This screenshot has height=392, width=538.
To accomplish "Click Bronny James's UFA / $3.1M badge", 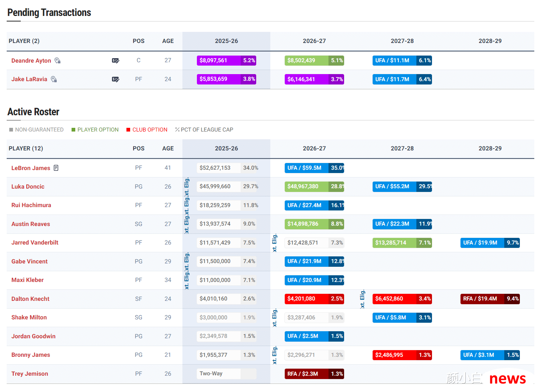I will (x=490, y=355).
